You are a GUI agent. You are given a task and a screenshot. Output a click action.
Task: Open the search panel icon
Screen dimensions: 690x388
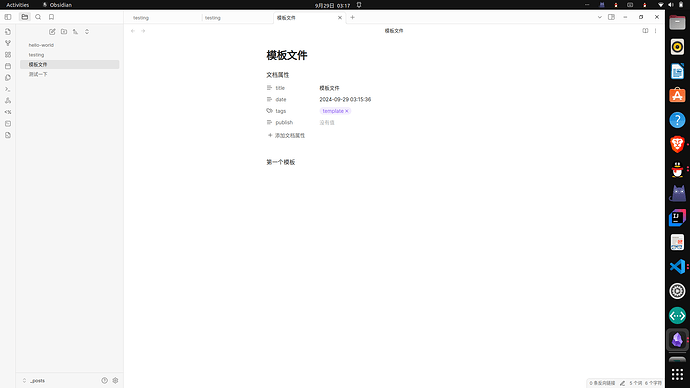pyautogui.click(x=38, y=17)
